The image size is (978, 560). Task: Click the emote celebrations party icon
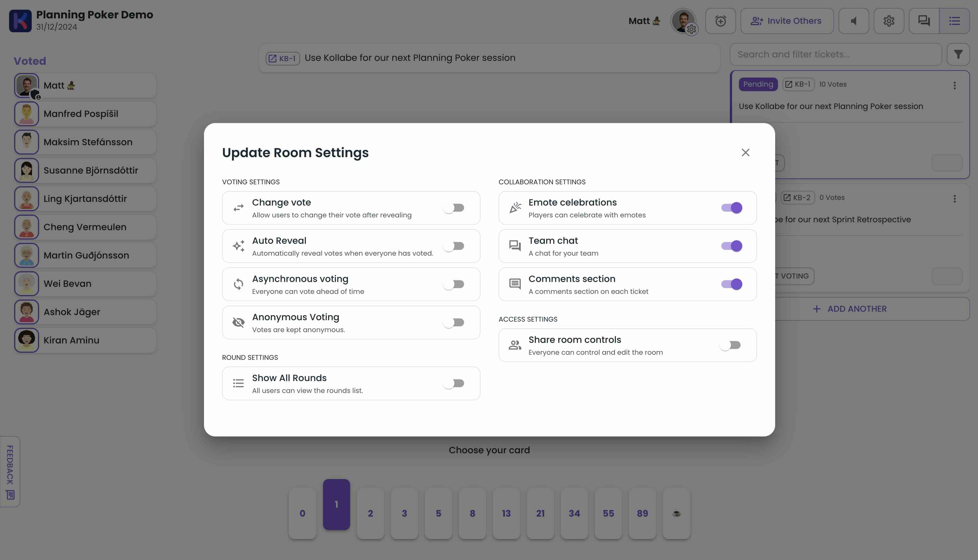point(514,208)
